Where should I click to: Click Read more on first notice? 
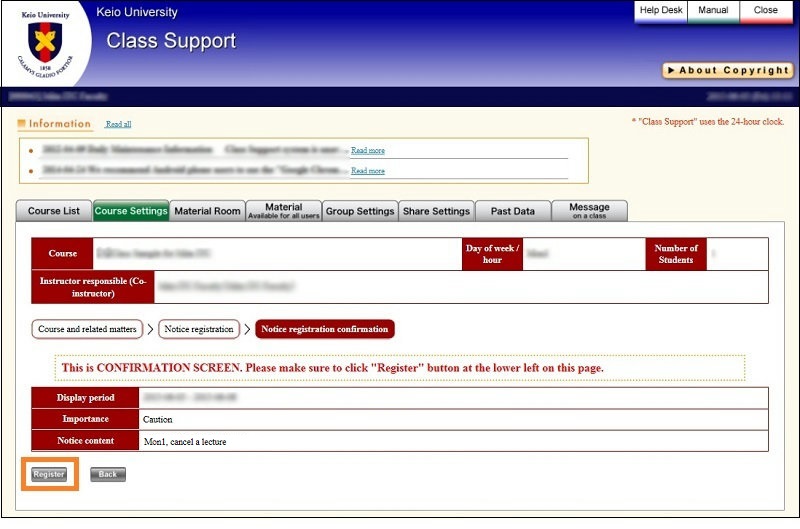367,150
